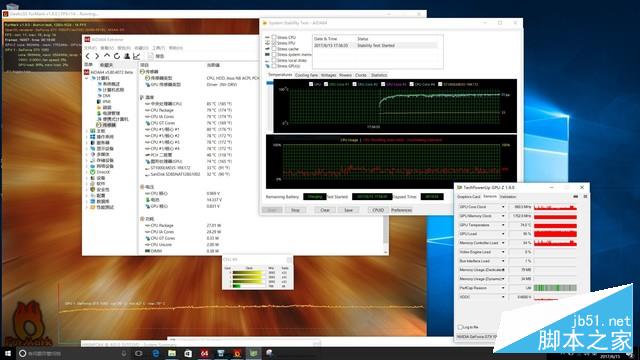The width and height of the screenshot is (640, 360).
Task: Click the graph chart icon in AIDA64 toolbar
Action: point(137,56)
